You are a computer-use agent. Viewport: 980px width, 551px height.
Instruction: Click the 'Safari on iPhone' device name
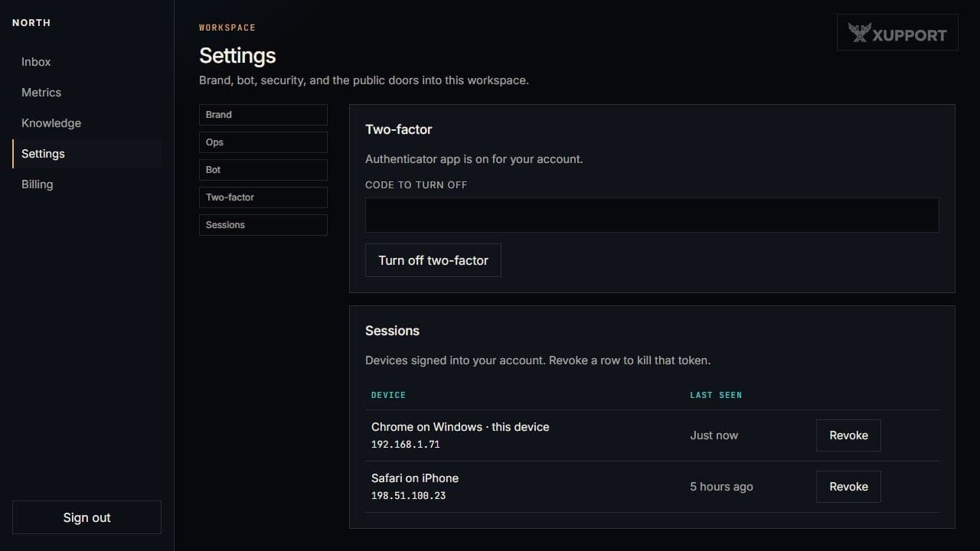coord(415,478)
